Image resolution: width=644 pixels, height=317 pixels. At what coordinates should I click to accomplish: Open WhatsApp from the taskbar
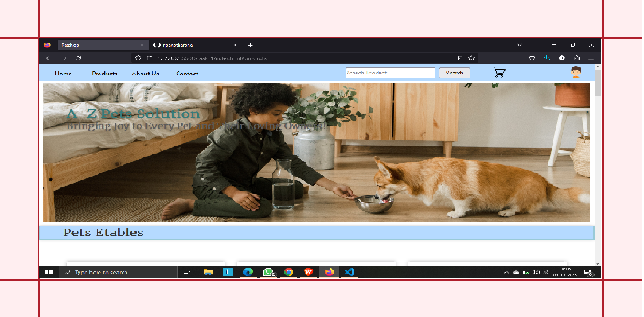pos(268,272)
